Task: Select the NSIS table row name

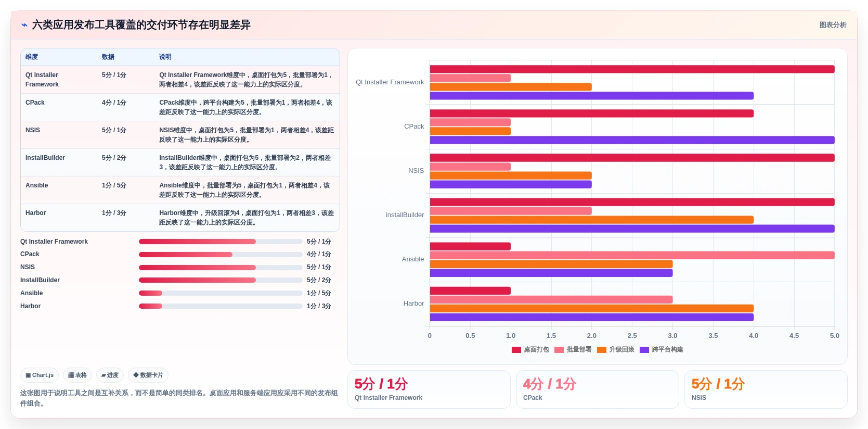Action: (x=33, y=130)
